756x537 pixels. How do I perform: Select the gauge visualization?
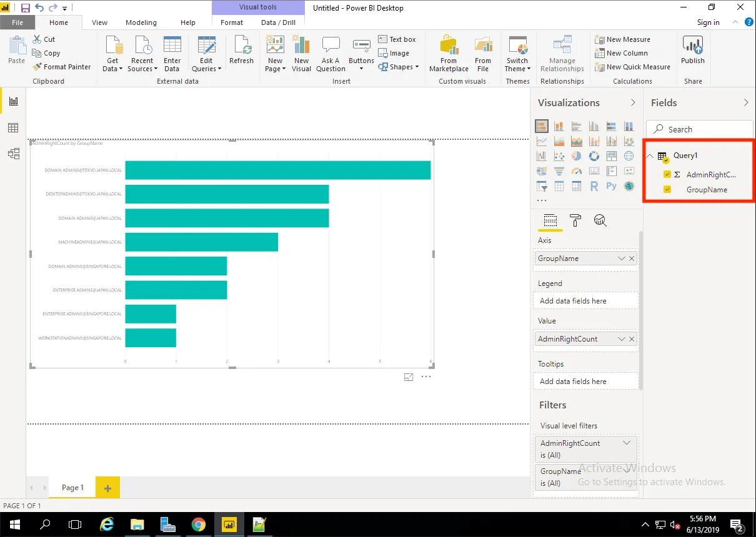577,171
